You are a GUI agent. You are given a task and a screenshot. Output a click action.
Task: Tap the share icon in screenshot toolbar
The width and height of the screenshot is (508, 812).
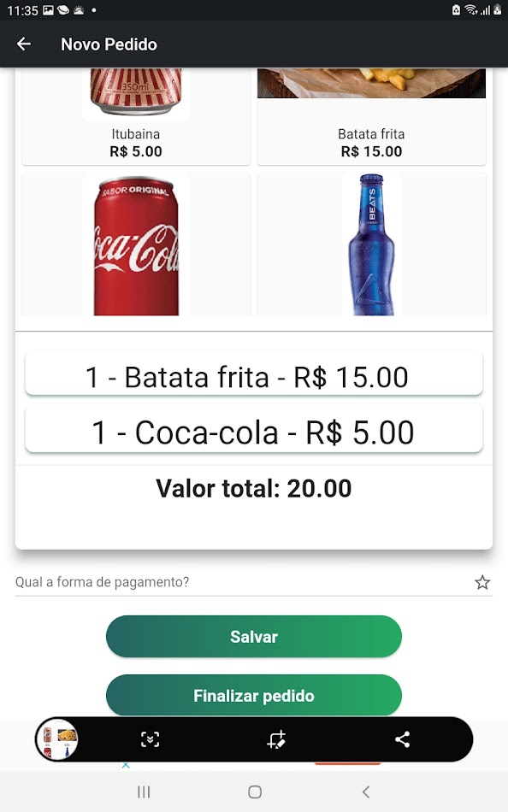tap(402, 739)
